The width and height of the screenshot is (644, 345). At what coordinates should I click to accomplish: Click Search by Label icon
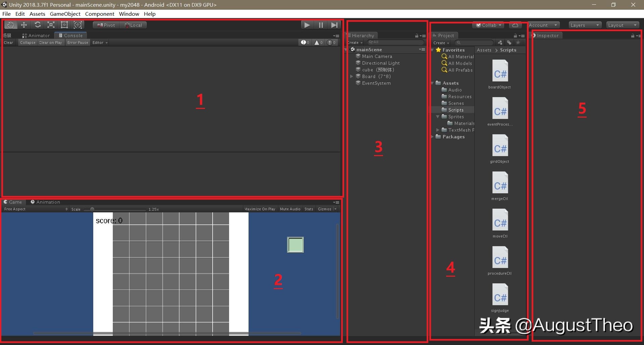(x=509, y=43)
